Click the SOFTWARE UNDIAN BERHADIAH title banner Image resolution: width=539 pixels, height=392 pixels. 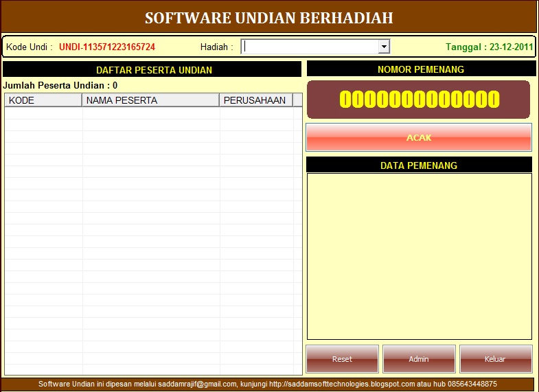click(x=269, y=18)
